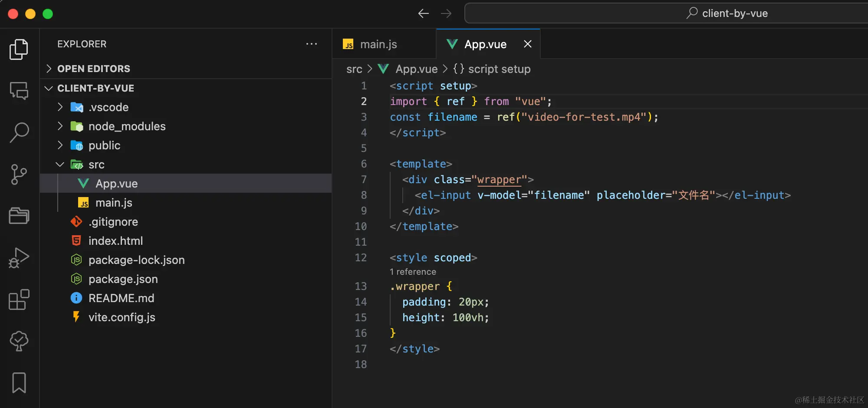The image size is (868, 408).
Task: Click the node icon of package.json
Action: (76, 279)
